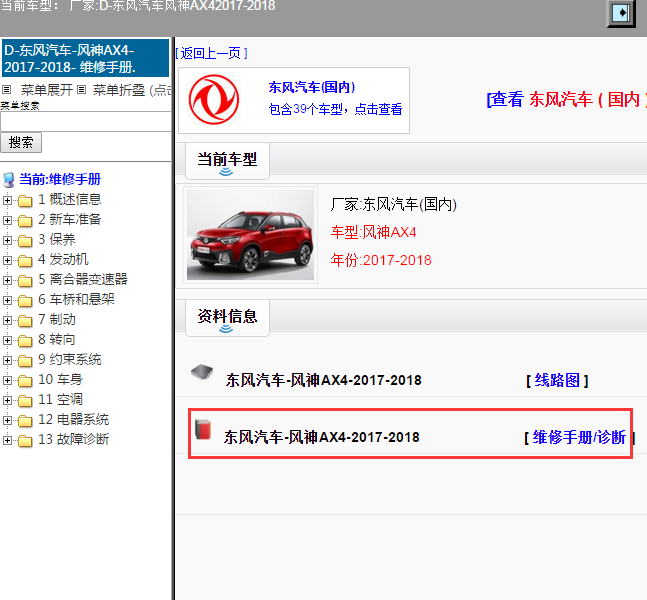This screenshot has height=600, width=647.
Task: Select the 7 制动 tree label
Action: pos(57,319)
